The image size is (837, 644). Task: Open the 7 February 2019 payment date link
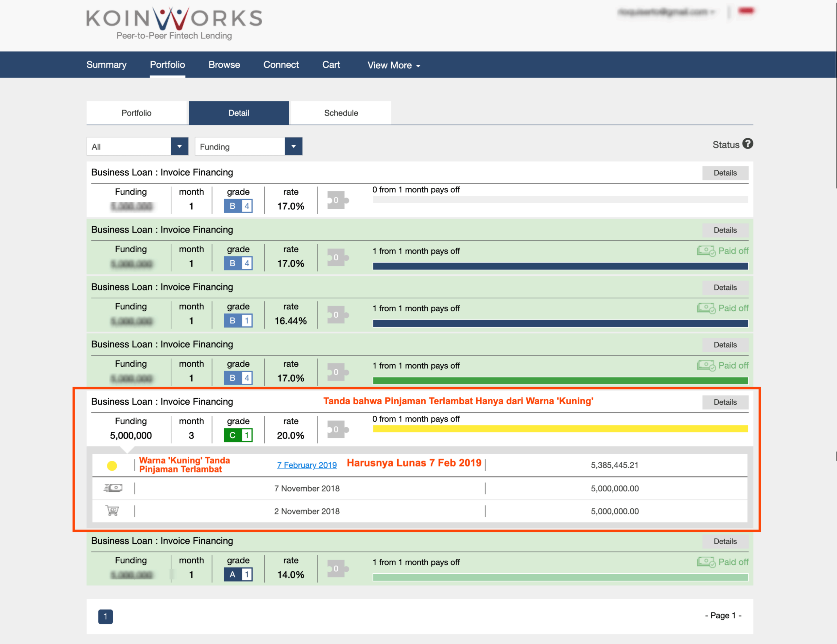pos(307,465)
